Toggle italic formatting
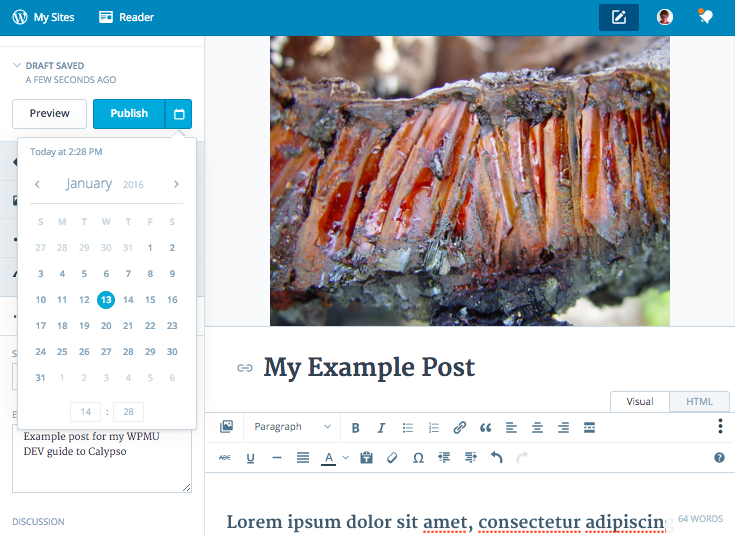 (x=382, y=428)
